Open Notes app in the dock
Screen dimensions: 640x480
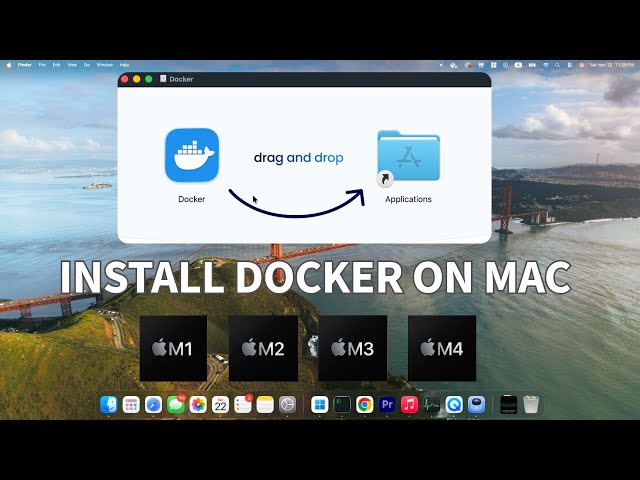point(265,404)
